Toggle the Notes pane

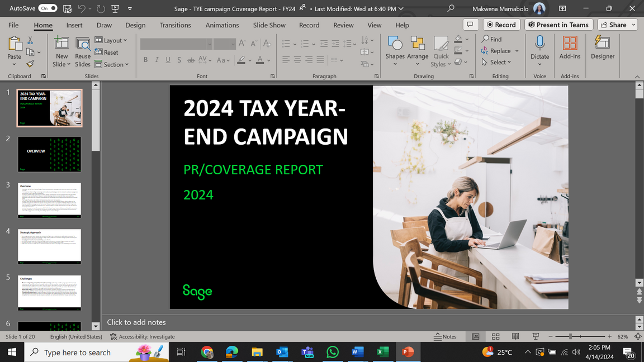click(445, 336)
